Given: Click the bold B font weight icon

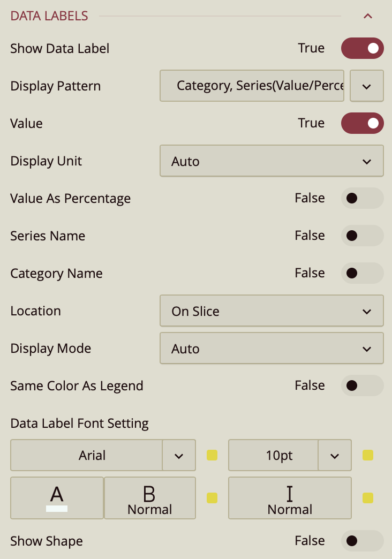Looking at the screenshot, I should pyautogui.click(x=149, y=494).
